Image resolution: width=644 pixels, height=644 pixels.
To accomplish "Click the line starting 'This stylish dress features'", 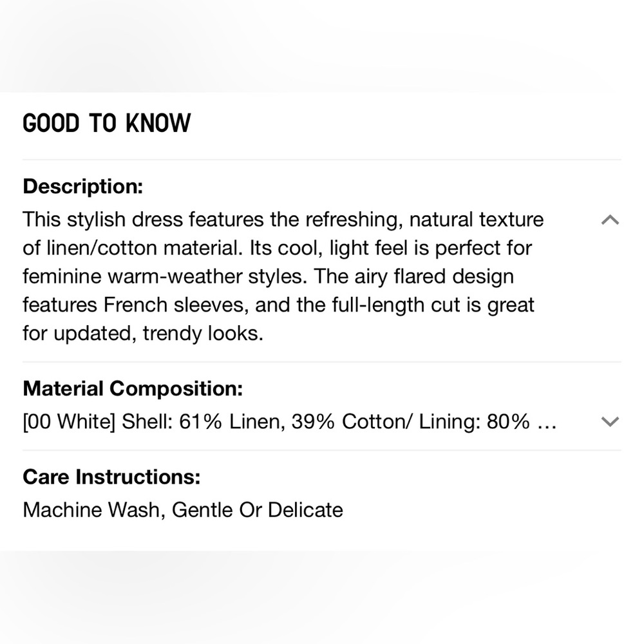I will (x=283, y=220).
